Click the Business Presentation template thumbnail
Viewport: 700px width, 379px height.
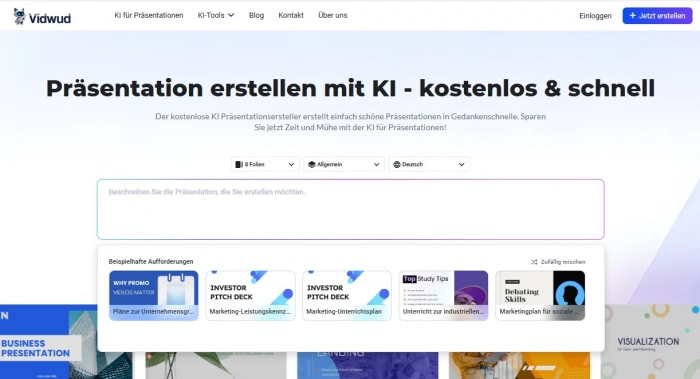click(x=48, y=342)
